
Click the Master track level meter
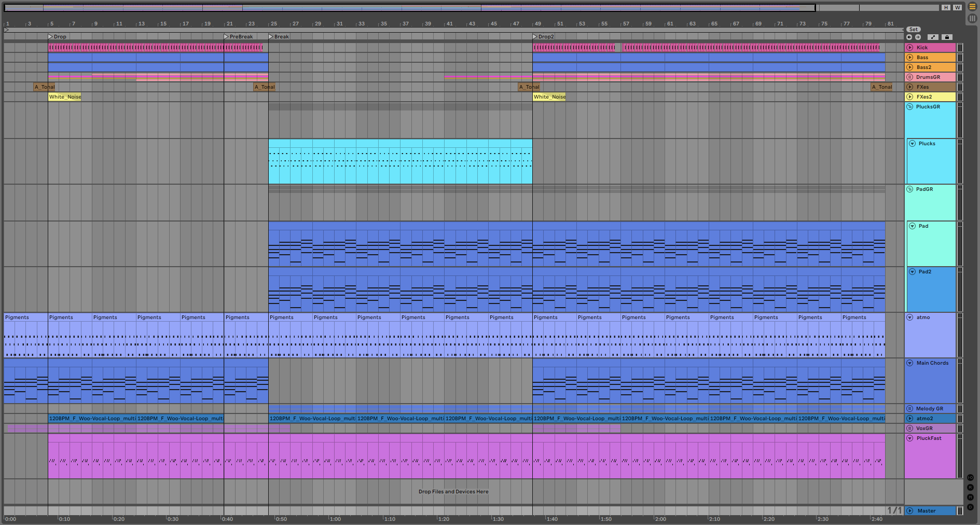(960, 511)
